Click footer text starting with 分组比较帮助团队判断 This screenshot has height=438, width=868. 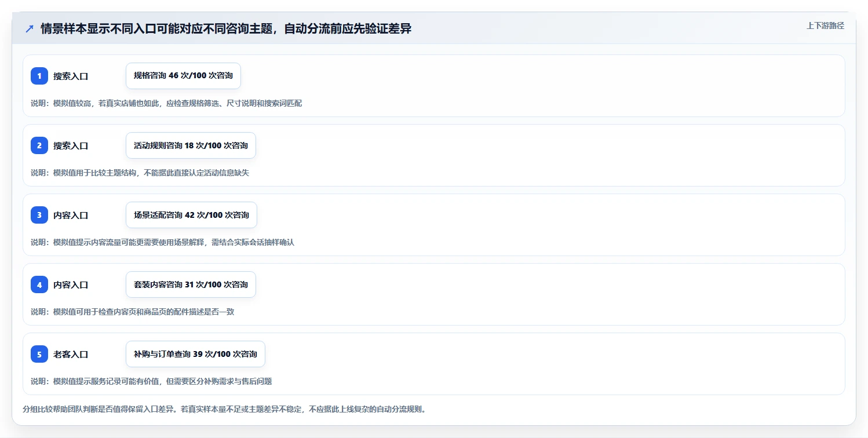click(x=225, y=409)
